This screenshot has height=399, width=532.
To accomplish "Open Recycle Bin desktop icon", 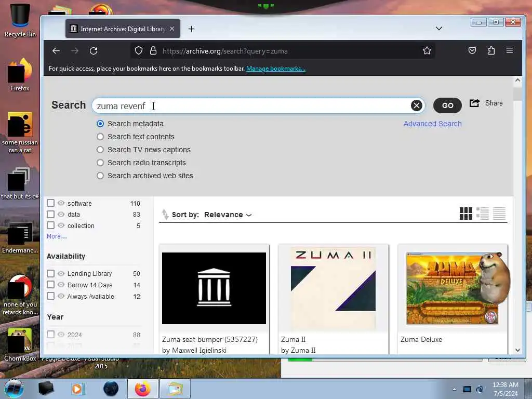I will pyautogui.click(x=20, y=20).
